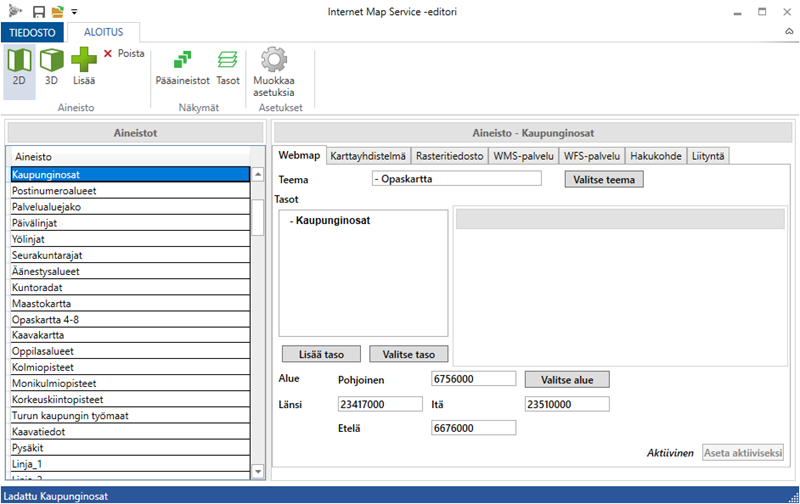Click the Länsi field with 23417000

point(380,404)
